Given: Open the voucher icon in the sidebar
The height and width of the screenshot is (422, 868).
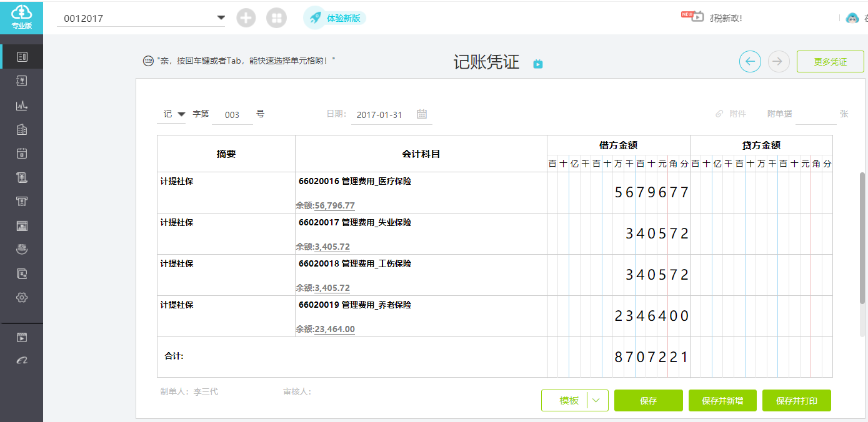Looking at the screenshot, I should click(x=22, y=57).
